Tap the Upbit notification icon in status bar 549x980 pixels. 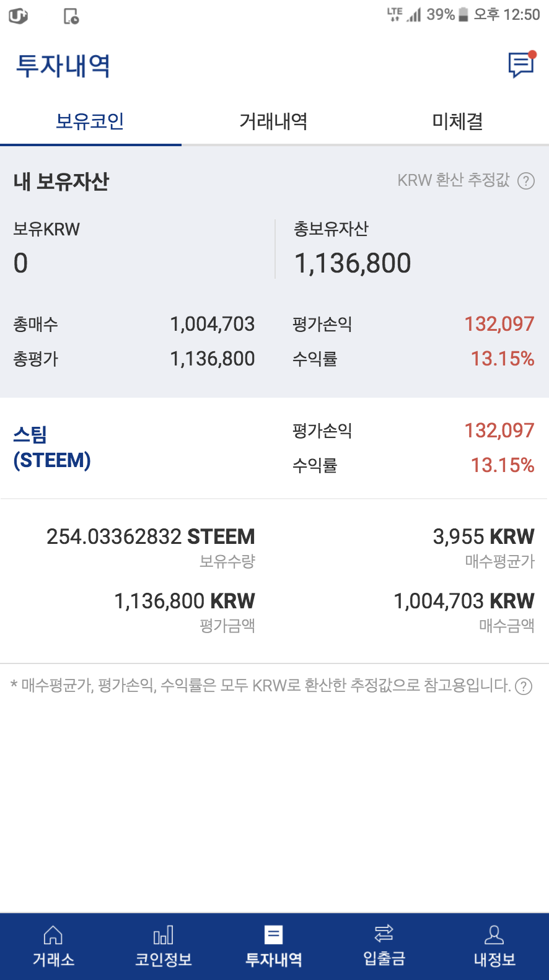click(x=18, y=15)
